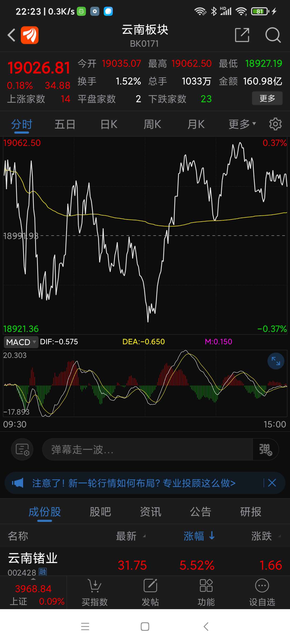Open the 云南锗业 stock row
The height and width of the screenshot is (644, 290).
(x=145, y=562)
